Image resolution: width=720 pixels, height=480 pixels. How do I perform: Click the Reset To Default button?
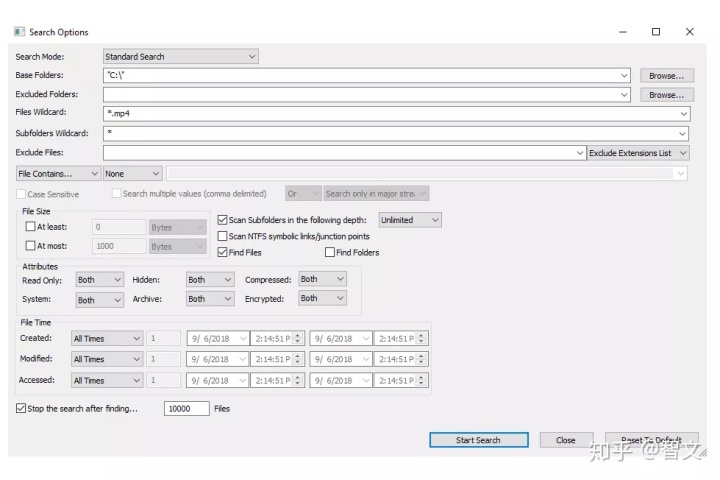tap(652, 440)
